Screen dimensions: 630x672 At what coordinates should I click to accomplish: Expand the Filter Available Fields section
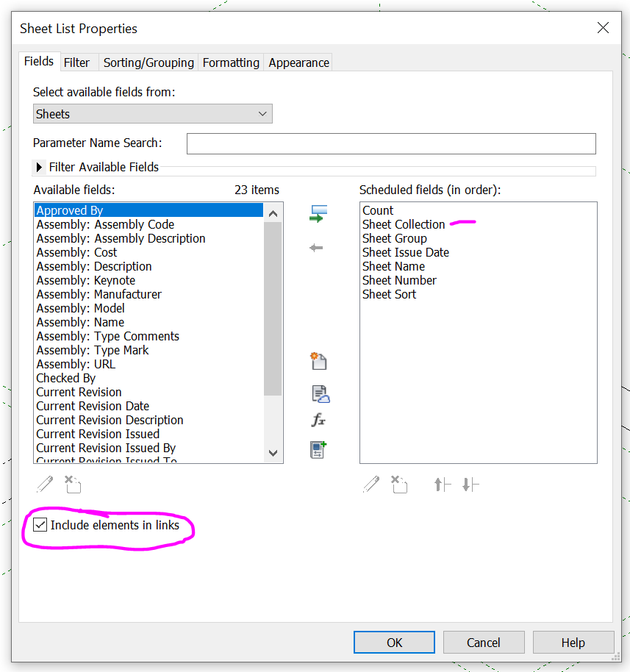pyautogui.click(x=40, y=167)
